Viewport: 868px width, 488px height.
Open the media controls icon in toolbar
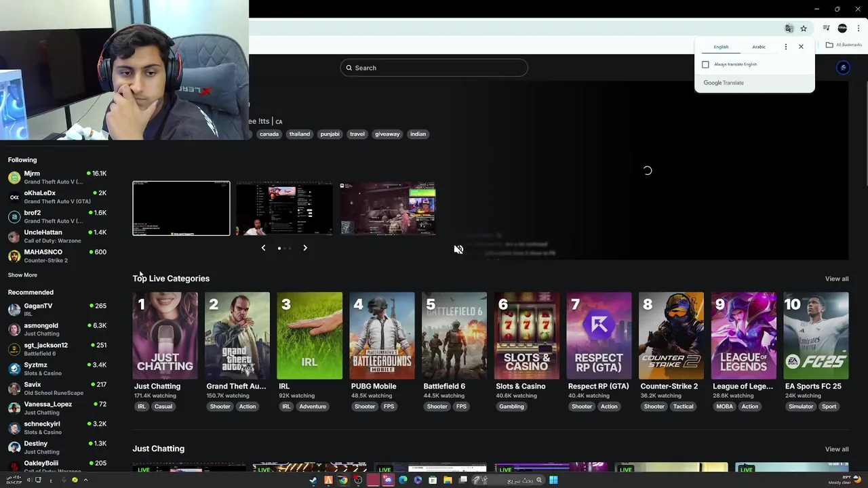point(826,28)
